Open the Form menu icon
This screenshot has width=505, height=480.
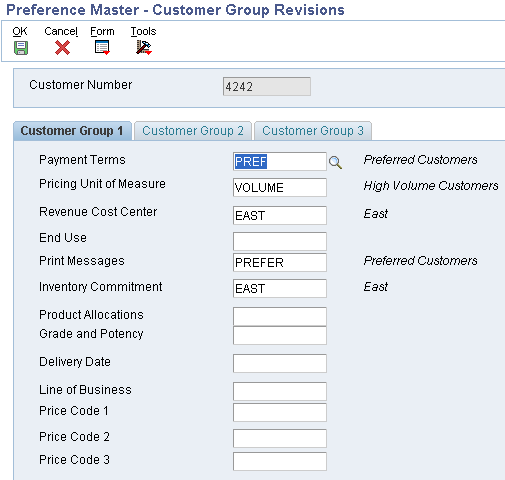click(102, 48)
